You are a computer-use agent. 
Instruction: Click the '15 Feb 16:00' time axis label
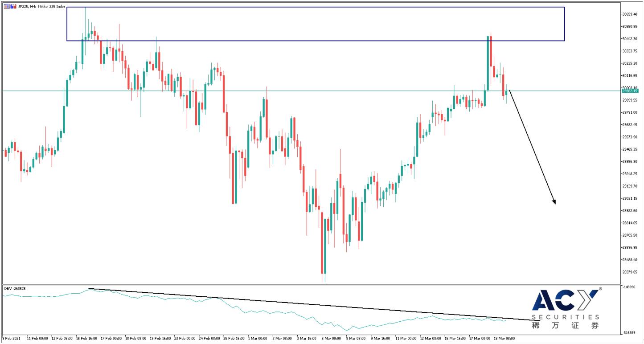[86, 338]
